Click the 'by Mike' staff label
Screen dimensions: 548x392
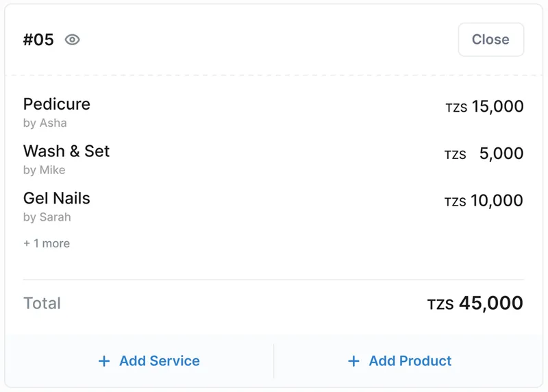pos(44,170)
